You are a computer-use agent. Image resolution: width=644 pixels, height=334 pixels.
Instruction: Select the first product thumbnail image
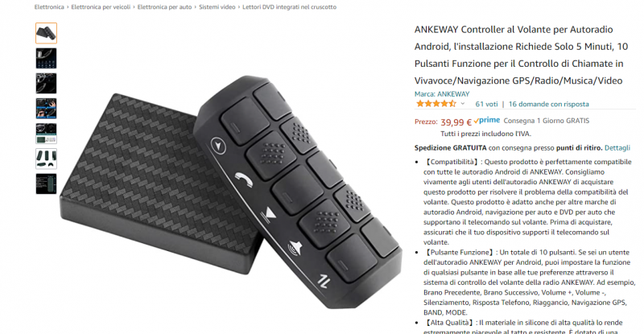point(46,33)
